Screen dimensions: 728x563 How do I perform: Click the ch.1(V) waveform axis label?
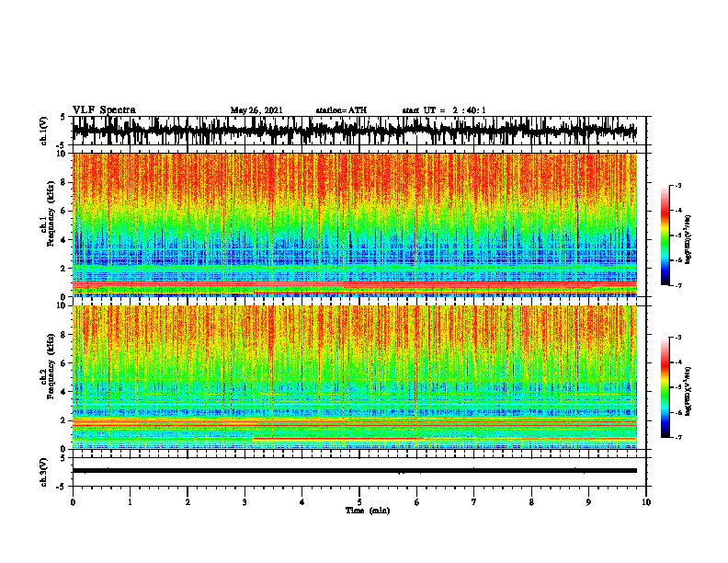coord(43,131)
